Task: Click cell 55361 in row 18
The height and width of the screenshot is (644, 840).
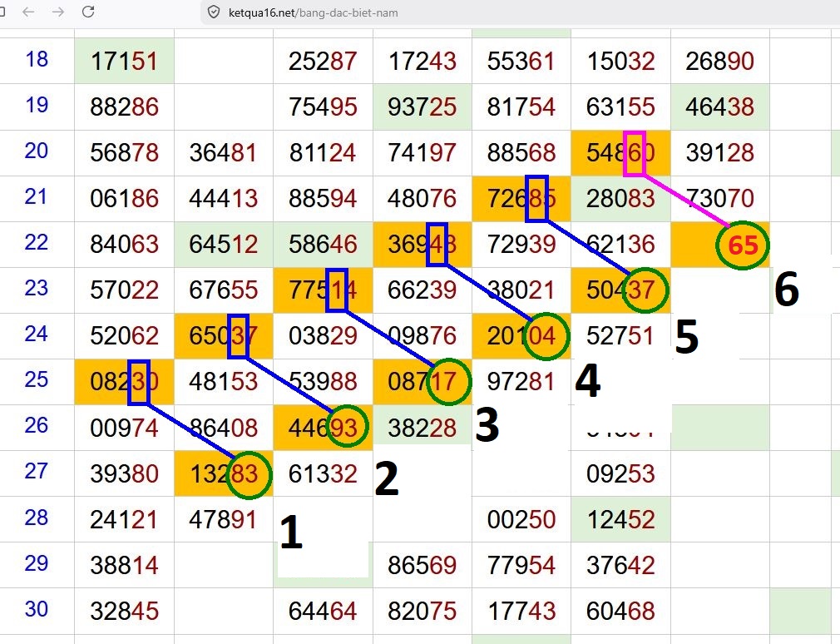Action: click(521, 61)
